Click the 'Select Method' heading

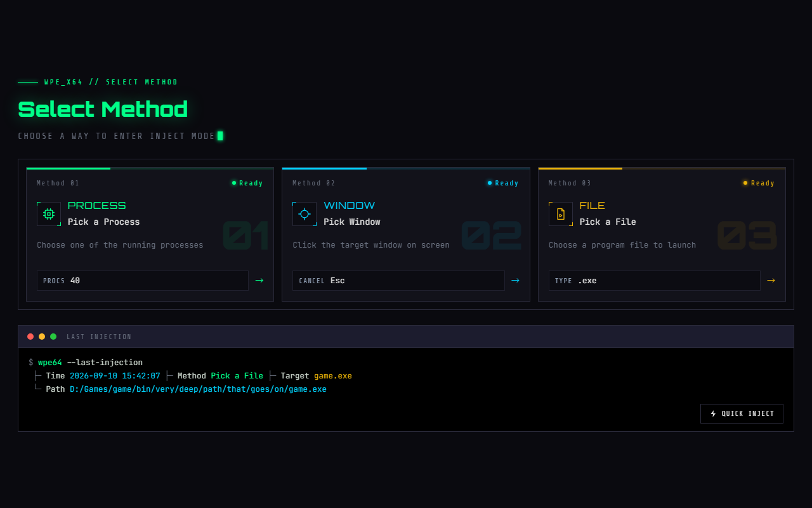pos(103,109)
